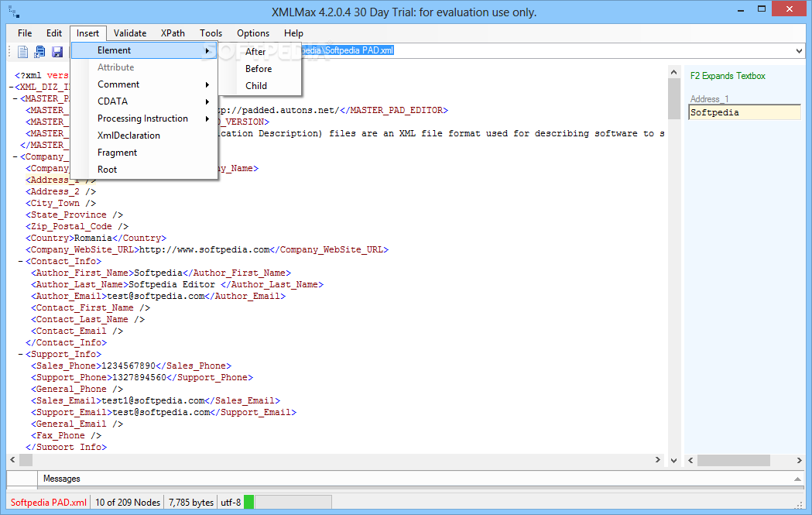
Task: Click editor vertical scrollbar down arrow
Action: (x=673, y=460)
